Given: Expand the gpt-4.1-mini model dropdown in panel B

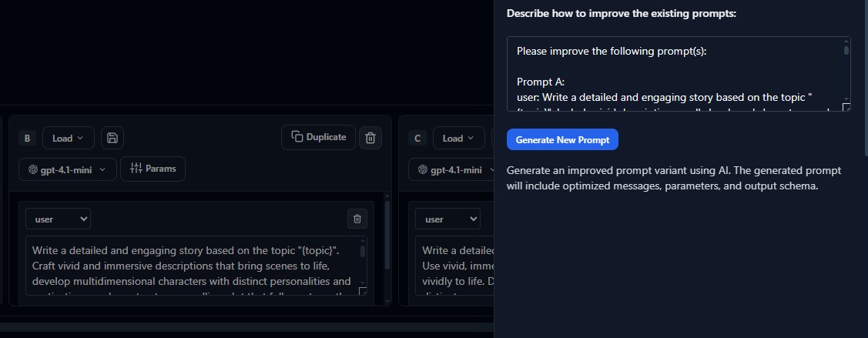Looking at the screenshot, I should [x=68, y=169].
